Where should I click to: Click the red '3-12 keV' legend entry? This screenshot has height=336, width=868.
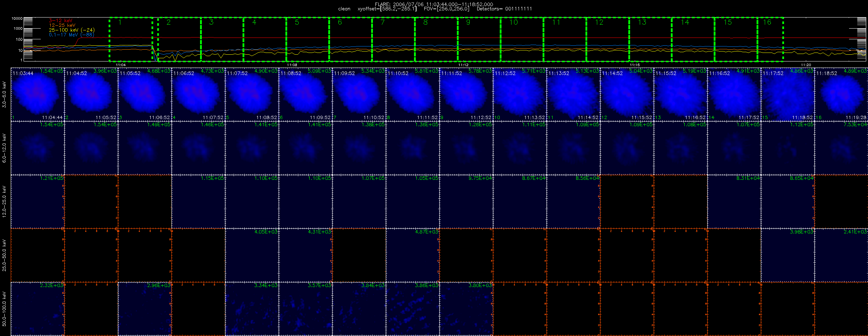(60, 20)
